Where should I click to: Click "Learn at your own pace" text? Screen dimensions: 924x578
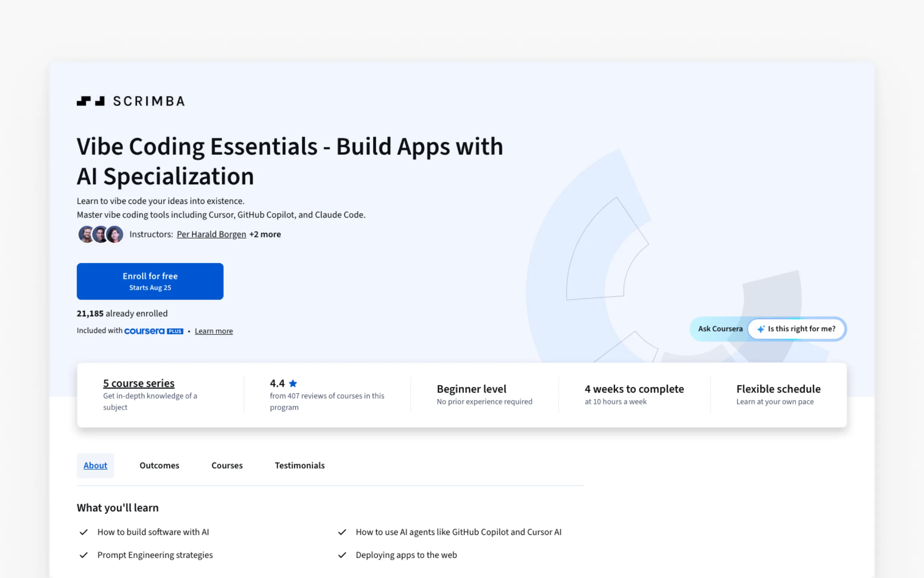coord(775,402)
